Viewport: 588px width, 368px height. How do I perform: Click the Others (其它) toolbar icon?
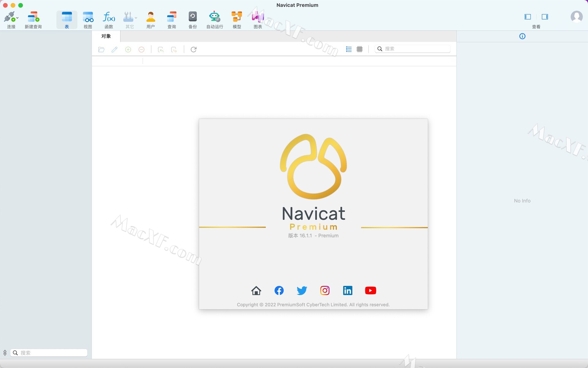coord(128,17)
